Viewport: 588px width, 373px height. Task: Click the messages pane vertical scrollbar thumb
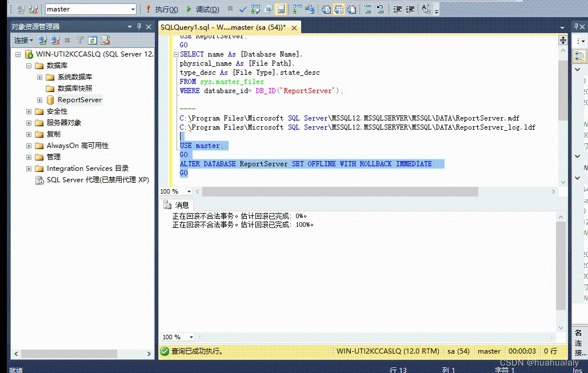(561, 266)
